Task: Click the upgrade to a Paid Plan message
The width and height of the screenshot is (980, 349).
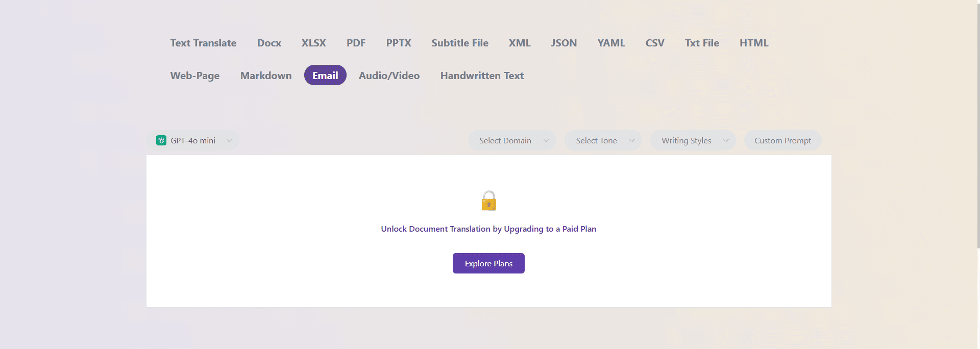Action: 488,229
